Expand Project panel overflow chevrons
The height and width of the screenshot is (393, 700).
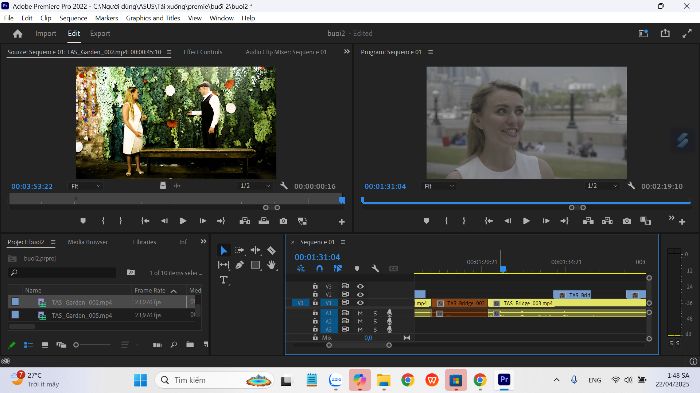point(204,242)
